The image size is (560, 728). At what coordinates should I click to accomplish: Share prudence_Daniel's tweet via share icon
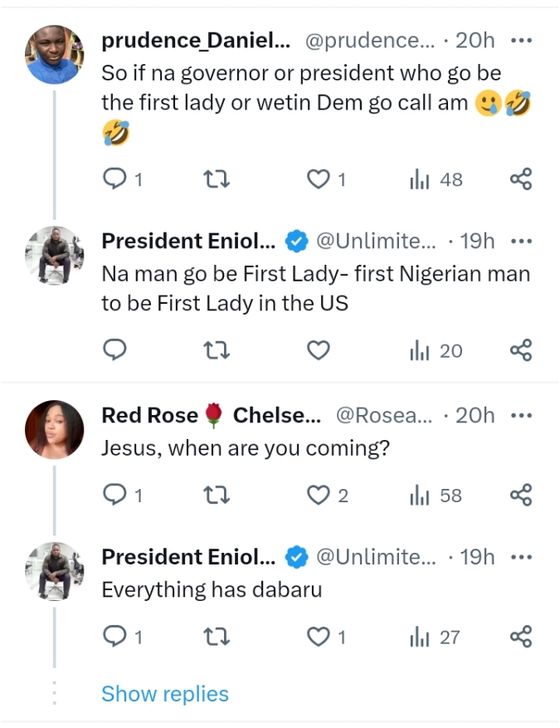[520, 178]
